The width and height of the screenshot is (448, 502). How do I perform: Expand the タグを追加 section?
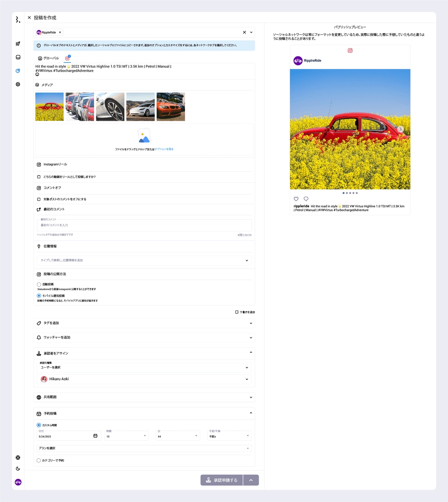pyautogui.click(x=144, y=323)
